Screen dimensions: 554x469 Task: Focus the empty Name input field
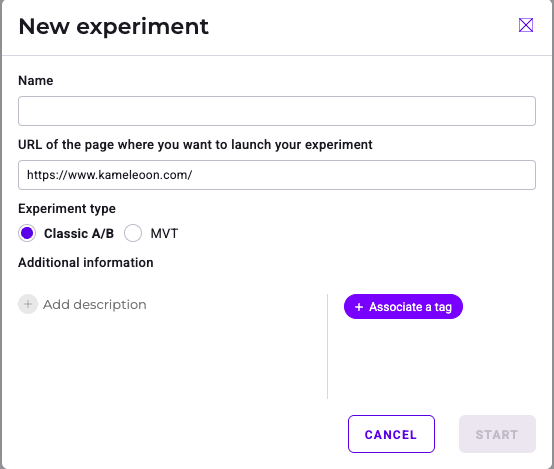pos(277,111)
